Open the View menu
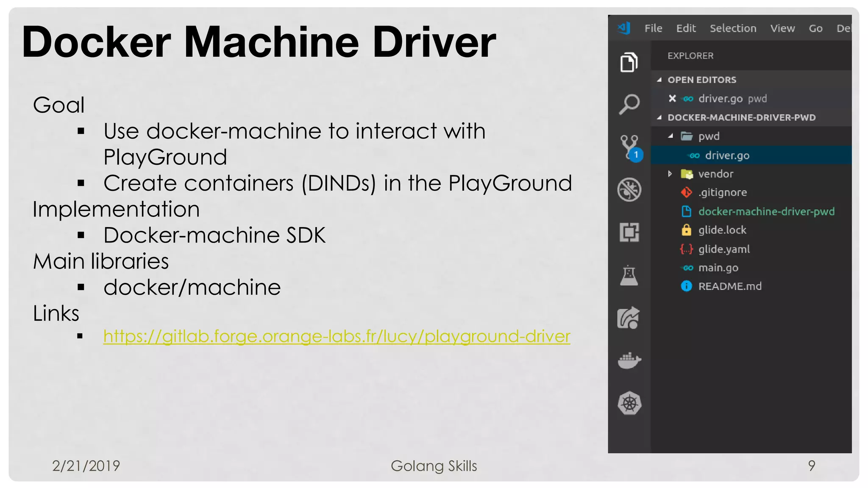 782,28
